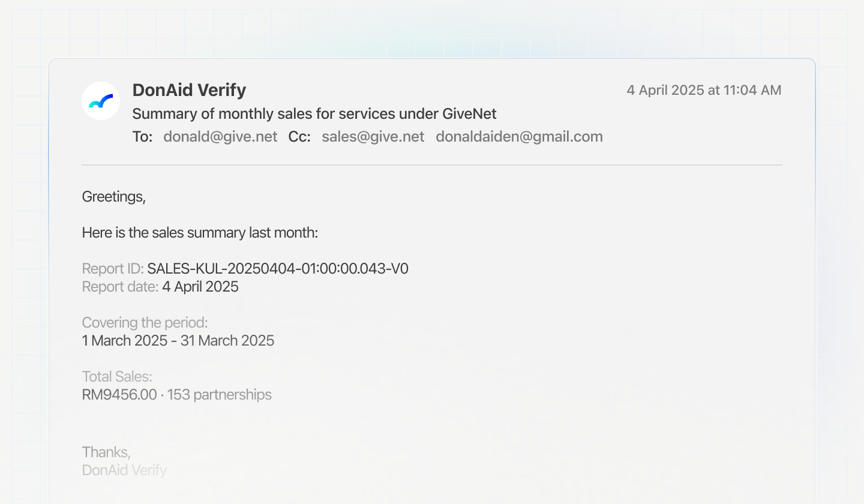
Task: Click the "To:" field label
Action: tap(143, 137)
